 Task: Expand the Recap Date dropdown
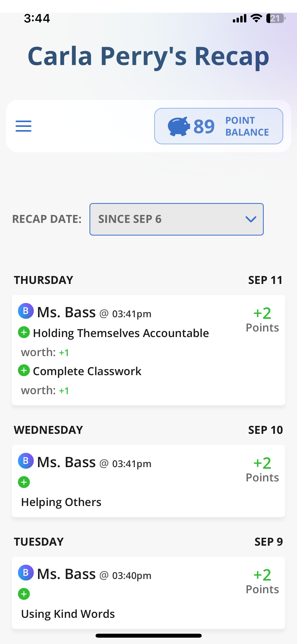[176, 219]
